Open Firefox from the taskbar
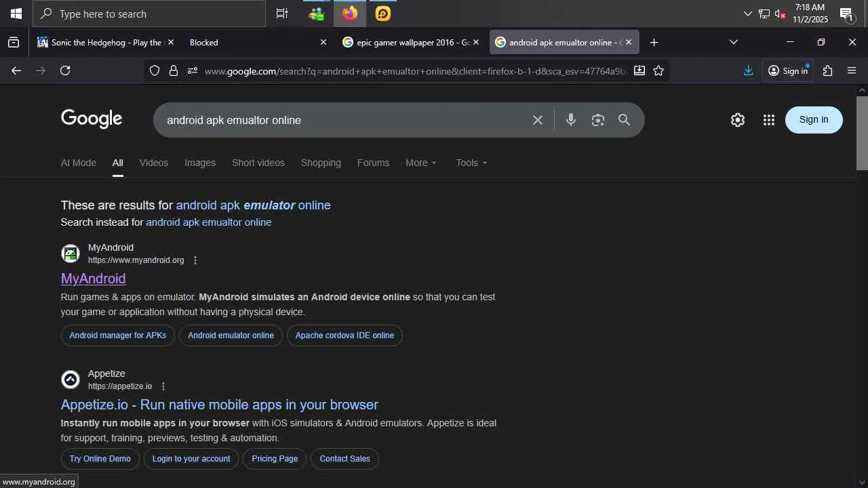The height and width of the screenshot is (488, 868). 350,14
